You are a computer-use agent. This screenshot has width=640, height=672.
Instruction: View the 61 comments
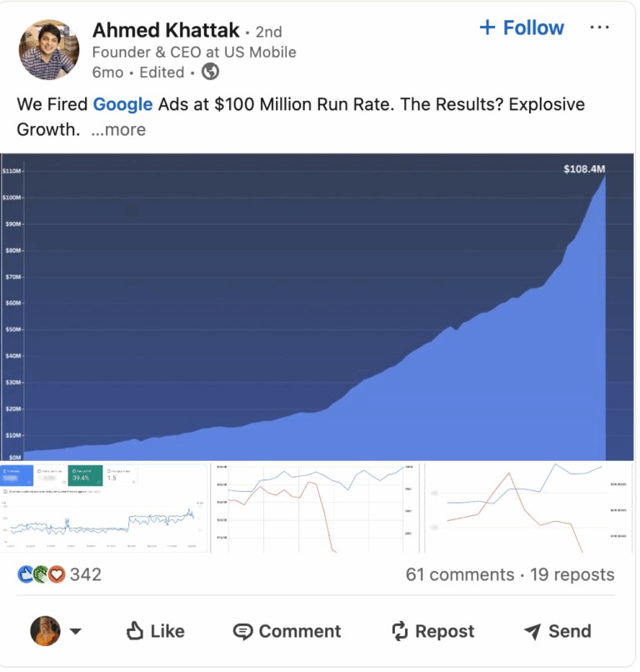pos(459,574)
